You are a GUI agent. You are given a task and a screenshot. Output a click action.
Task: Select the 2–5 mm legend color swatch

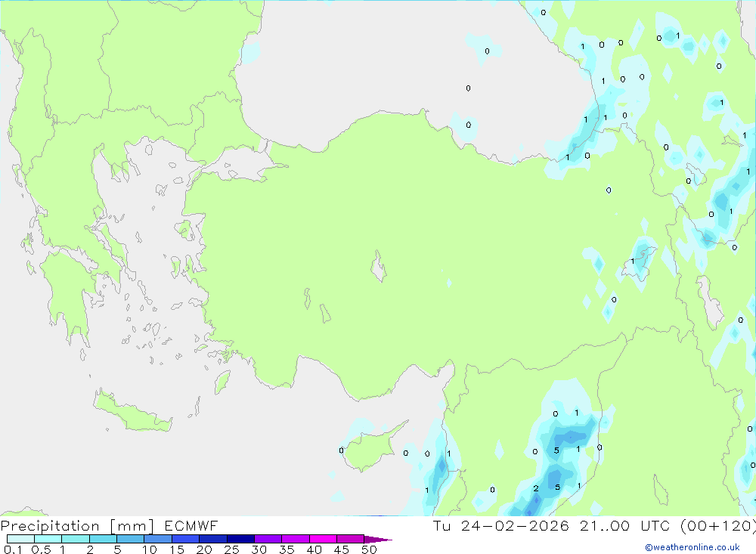pos(103,539)
